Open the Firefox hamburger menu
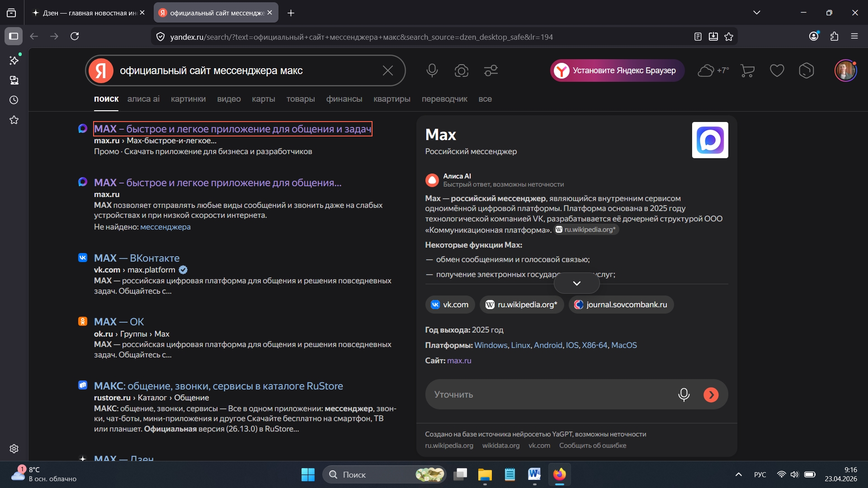The width and height of the screenshot is (868, 488). pos(854,36)
